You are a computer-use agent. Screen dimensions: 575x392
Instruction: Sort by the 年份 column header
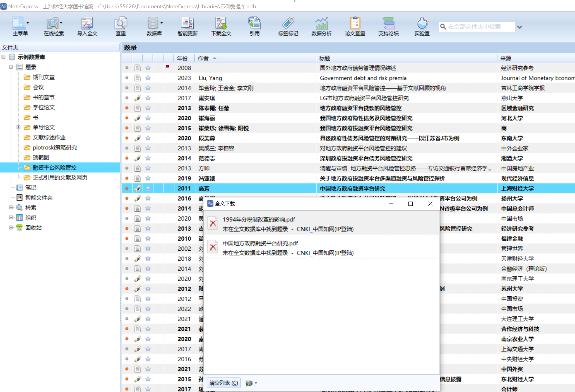184,58
